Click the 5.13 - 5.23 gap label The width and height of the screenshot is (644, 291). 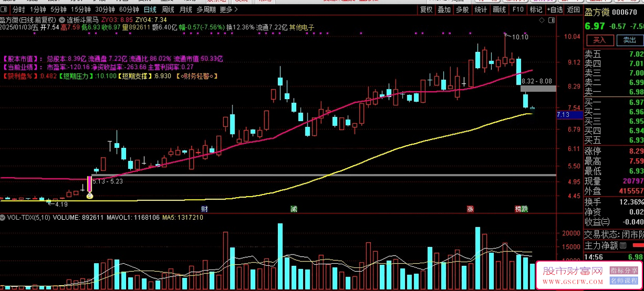pyautogui.click(x=107, y=182)
